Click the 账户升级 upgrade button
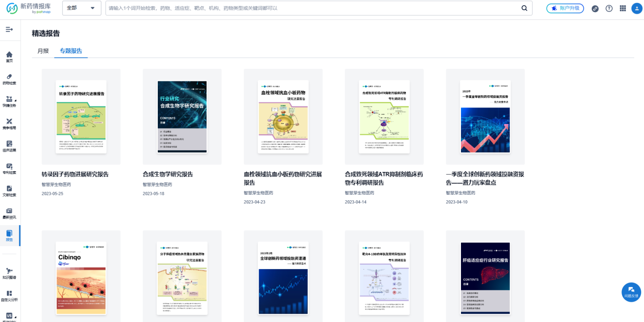The height and width of the screenshot is (322, 644). 565,8
